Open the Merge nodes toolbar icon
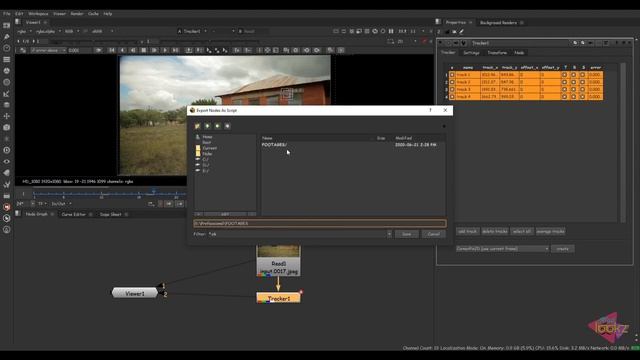The width and height of the screenshot is (640, 360). [7, 105]
